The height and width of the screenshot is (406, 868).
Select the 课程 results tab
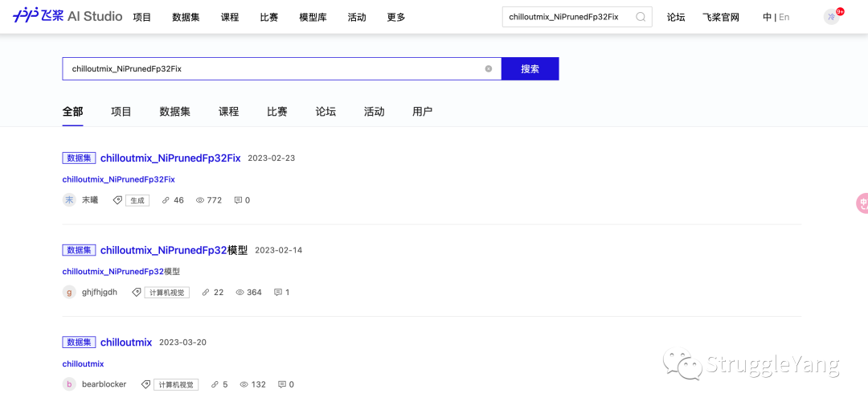[228, 111]
